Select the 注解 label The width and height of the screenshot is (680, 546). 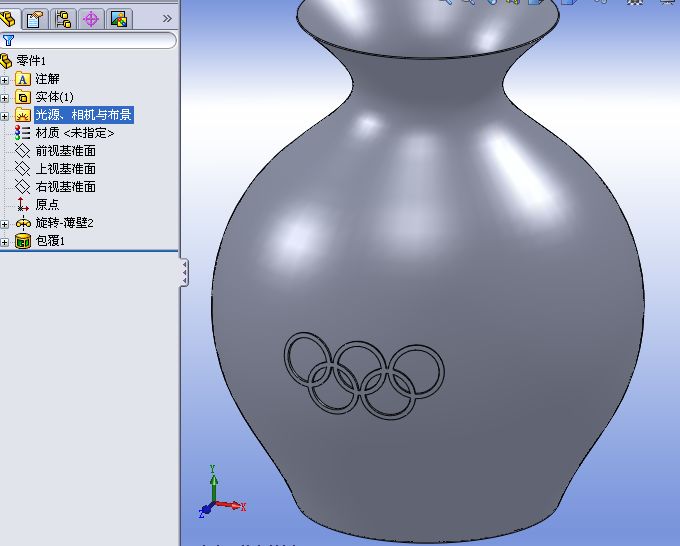(x=47, y=79)
